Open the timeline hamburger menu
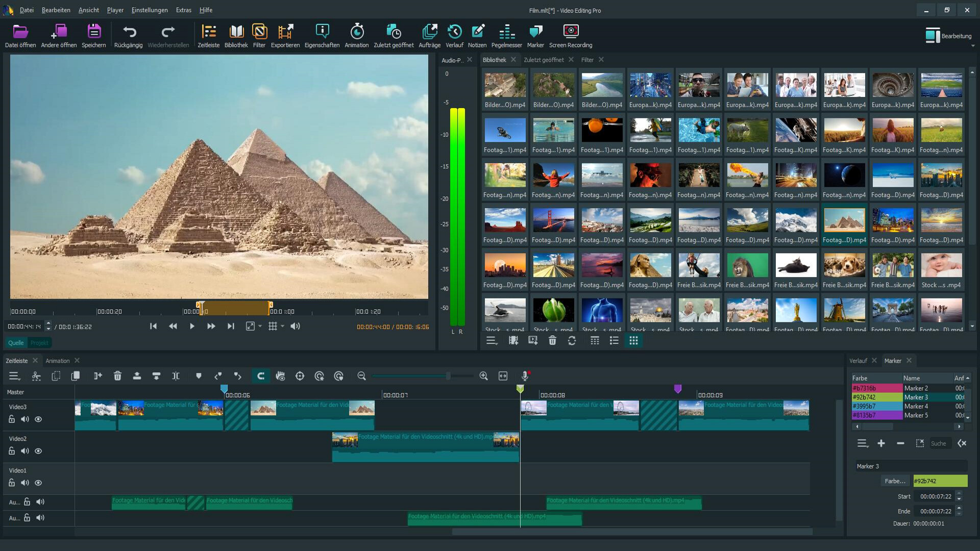The image size is (980, 551). coord(15,376)
